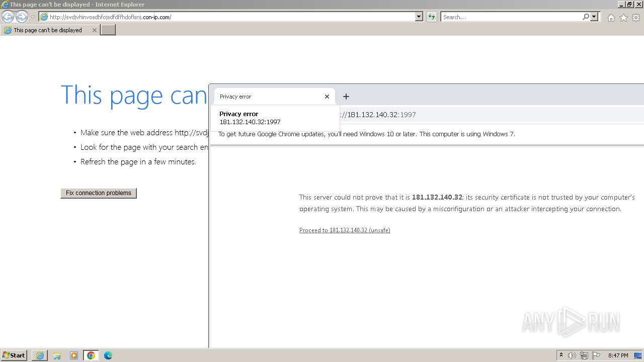This screenshot has width=644, height=362.
Task: Click the IE Search box
Action: [x=511, y=17]
